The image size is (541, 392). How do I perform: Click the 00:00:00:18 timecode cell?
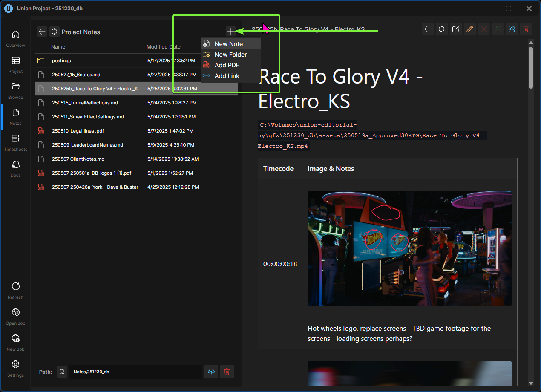click(x=280, y=264)
